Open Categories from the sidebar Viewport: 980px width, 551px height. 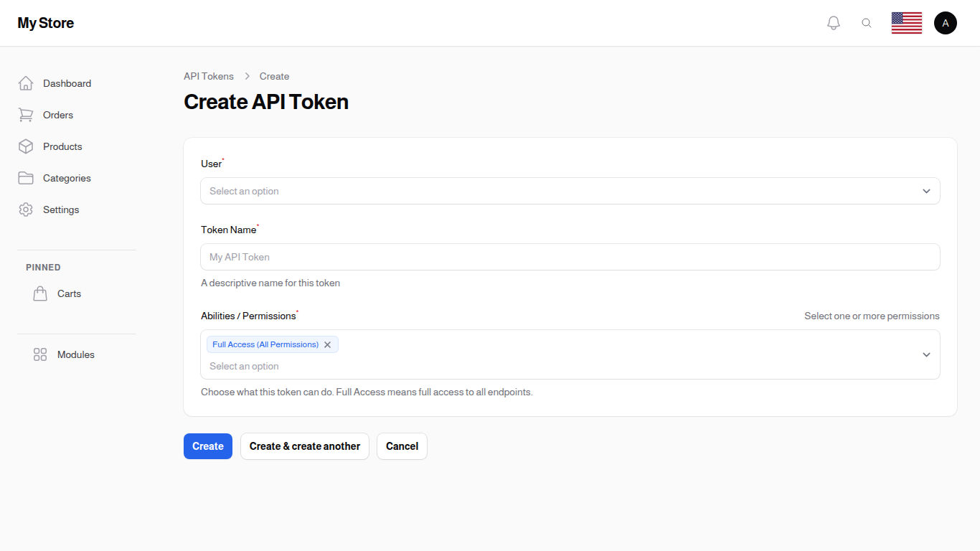pyautogui.click(x=67, y=178)
